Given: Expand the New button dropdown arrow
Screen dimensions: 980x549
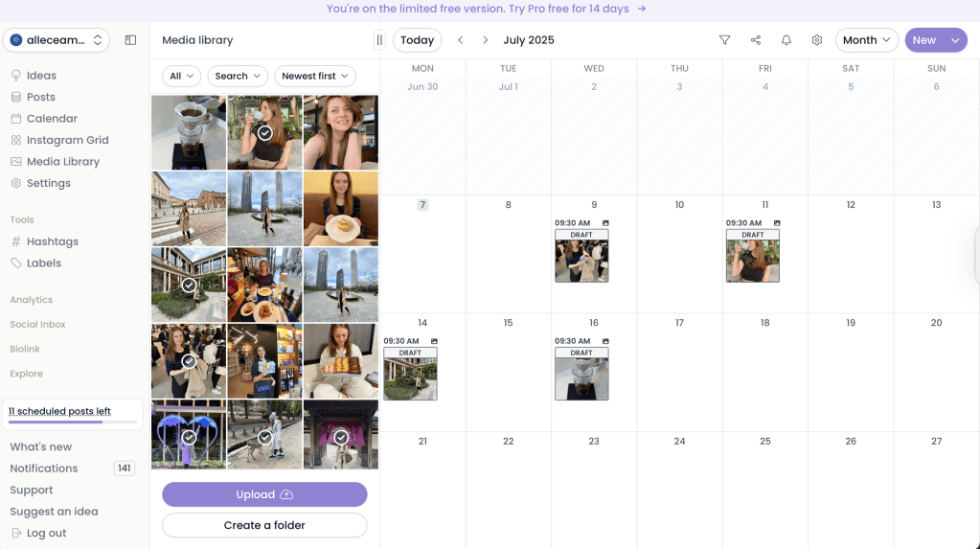Looking at the screenshot, I should 955,40.
